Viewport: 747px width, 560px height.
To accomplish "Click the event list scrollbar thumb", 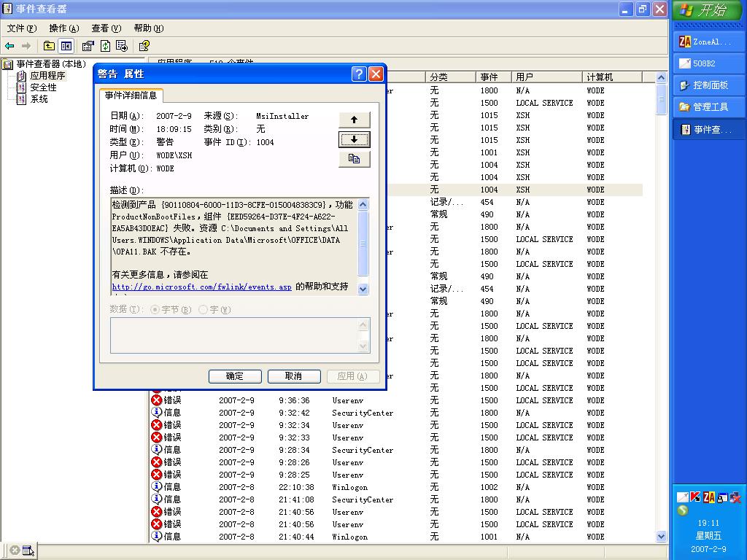I will coord(661,99).
